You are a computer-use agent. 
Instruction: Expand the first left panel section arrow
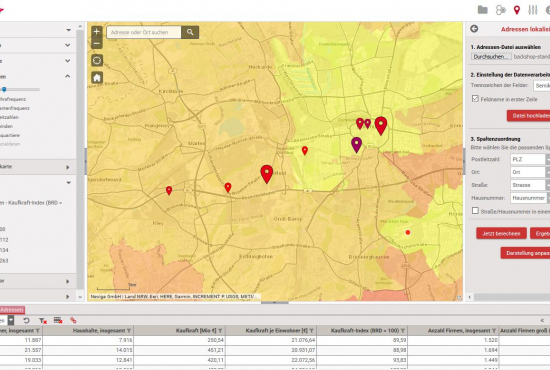68,30
